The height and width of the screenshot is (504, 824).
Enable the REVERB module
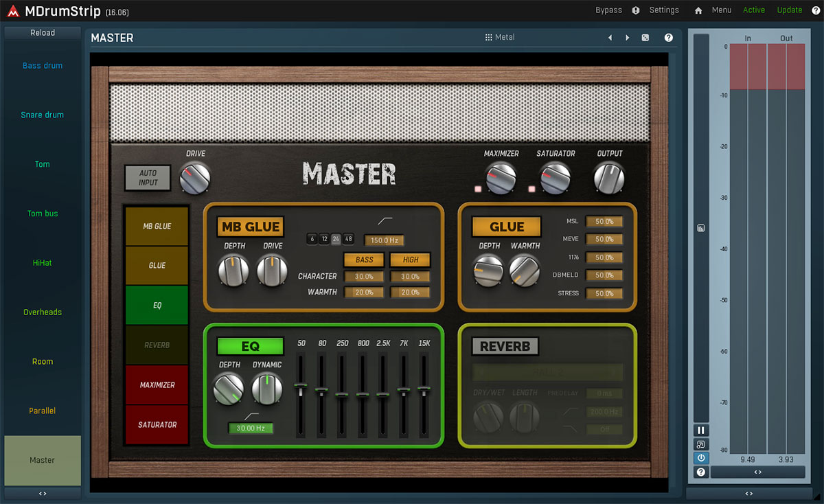(x=505, y=346)
